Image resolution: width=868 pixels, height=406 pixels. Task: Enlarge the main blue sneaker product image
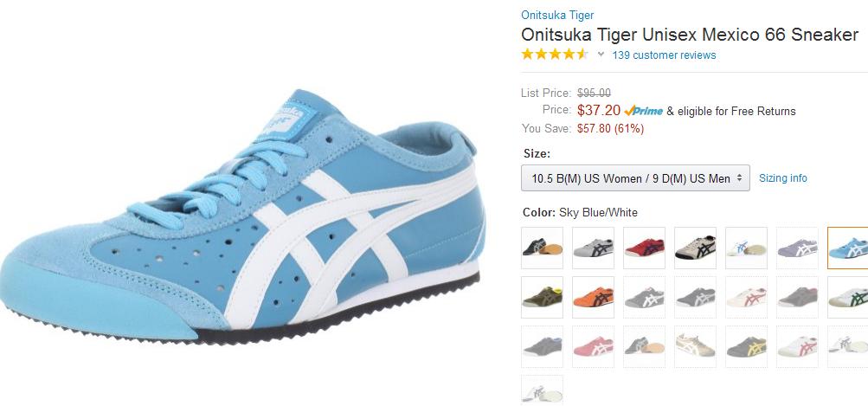pos(242,216)
